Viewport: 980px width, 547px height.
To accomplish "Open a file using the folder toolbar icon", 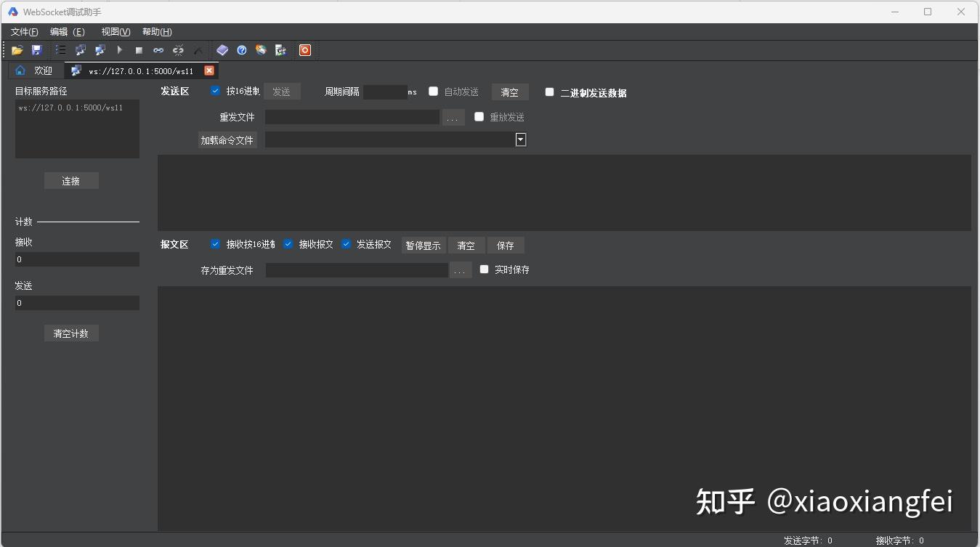I will tap(17, 50).
